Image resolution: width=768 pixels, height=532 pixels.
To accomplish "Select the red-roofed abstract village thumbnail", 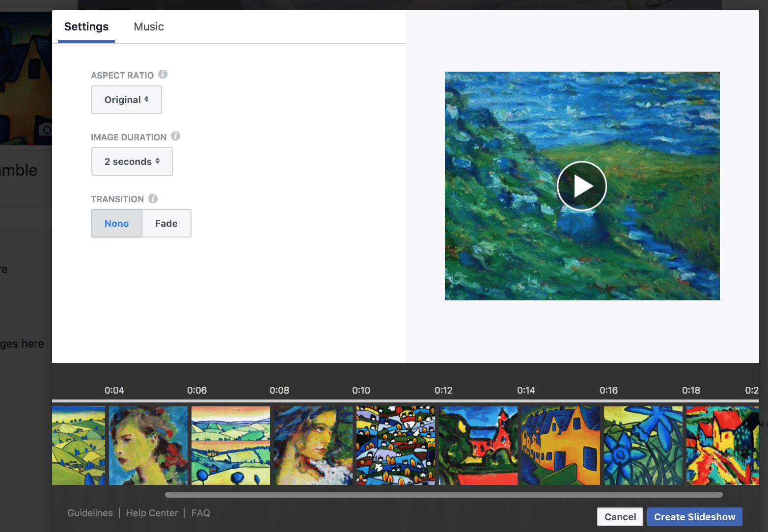I will pos(723,446).
